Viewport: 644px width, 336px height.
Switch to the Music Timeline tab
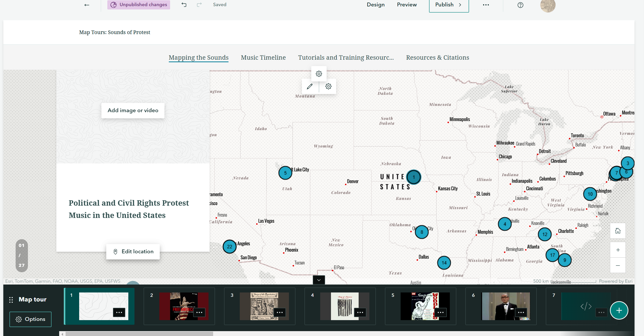[263, 57]
